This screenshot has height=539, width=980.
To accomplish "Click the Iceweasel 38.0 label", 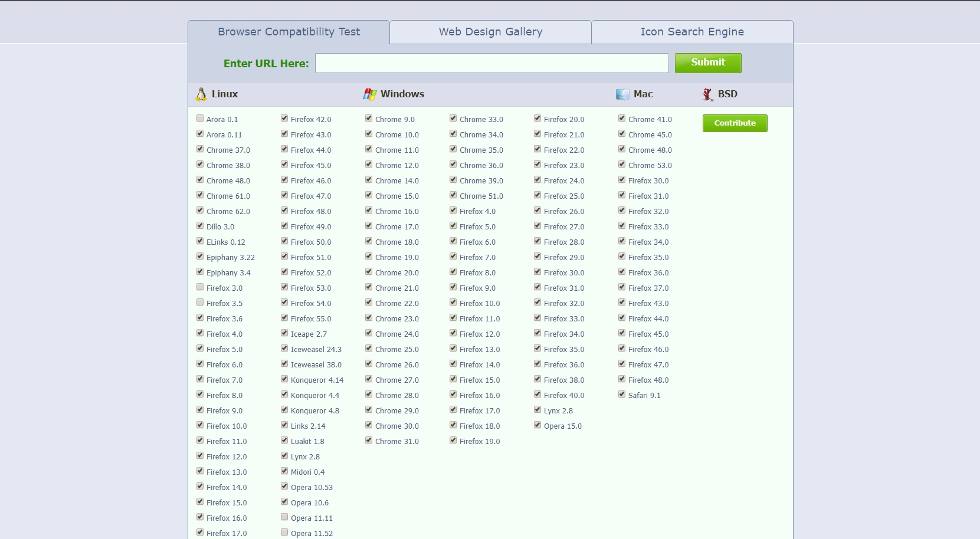I will pyautogui.click(x=316, y=365).
